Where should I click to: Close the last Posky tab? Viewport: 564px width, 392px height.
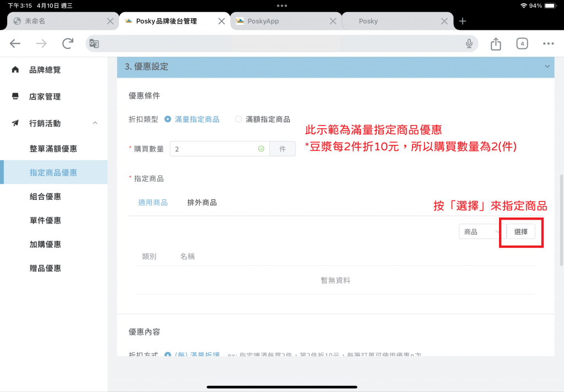coord(444,21)
